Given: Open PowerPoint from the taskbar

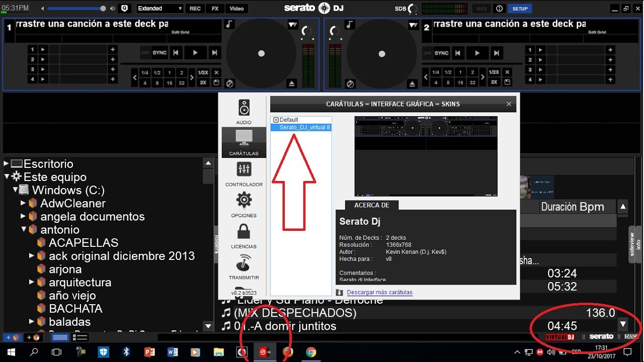Looking at the screenshot, I should [149, 352].
